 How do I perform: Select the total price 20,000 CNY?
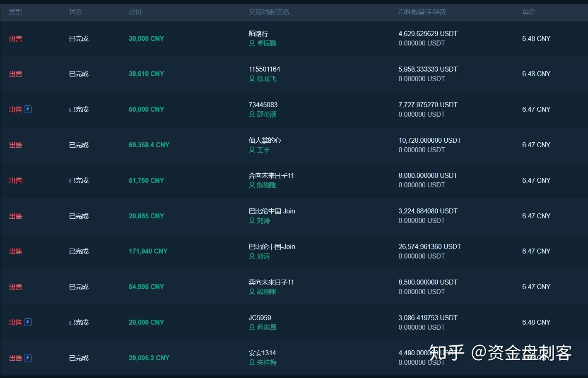point(146,322)
